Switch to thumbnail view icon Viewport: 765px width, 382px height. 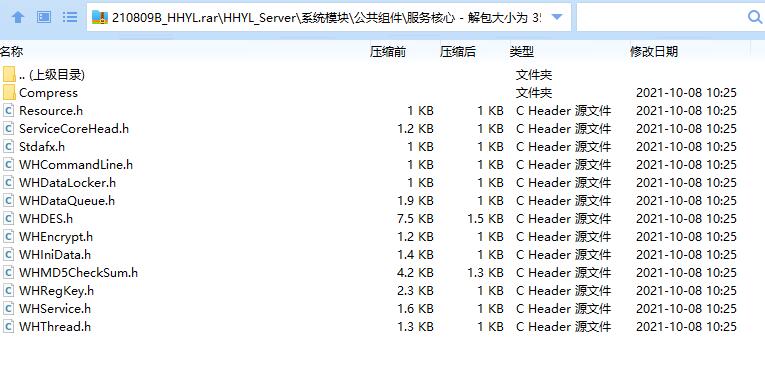tap(44, 18)
